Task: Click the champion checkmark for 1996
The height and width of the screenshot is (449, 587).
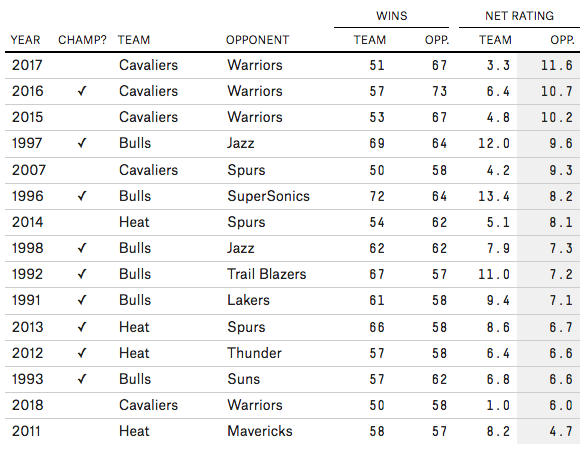Action: point(82,196)
